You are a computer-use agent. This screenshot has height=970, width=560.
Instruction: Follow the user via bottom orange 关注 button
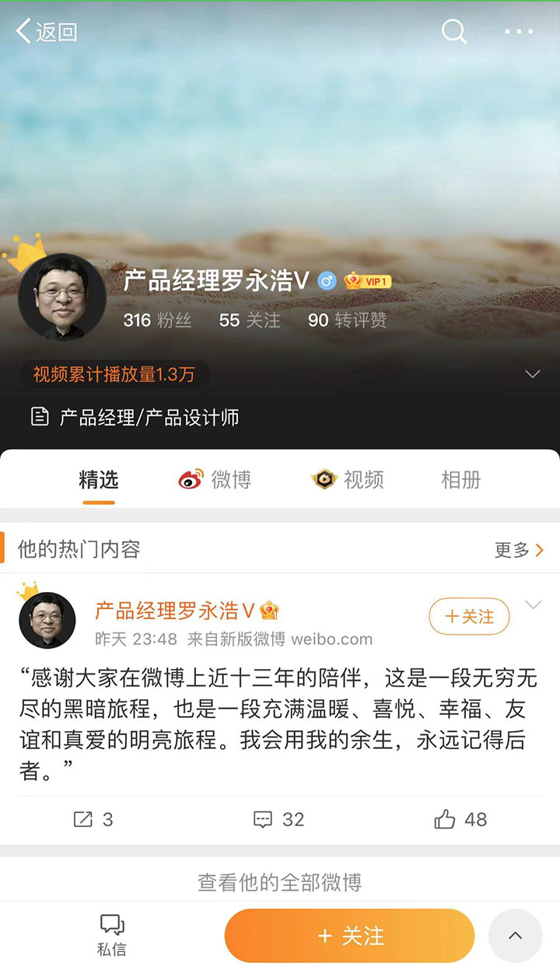click(350, 936)
